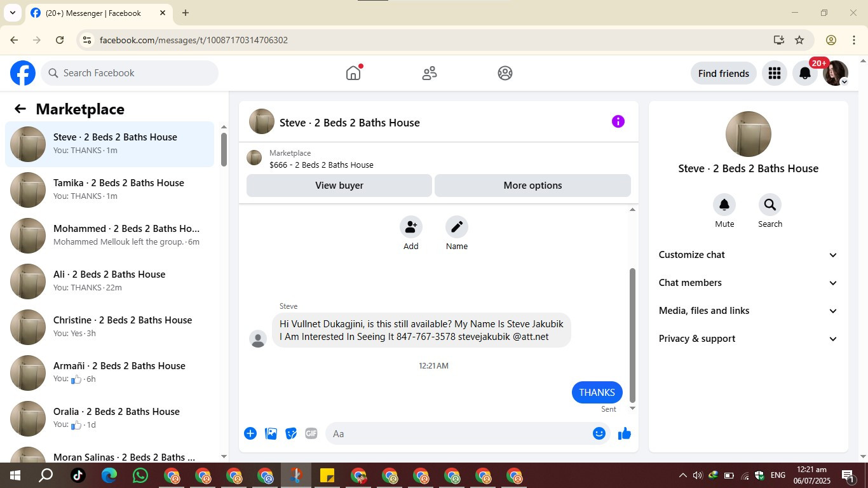Edit the chat name with pencil icon
Viewport: 868px width, 488px height.
[x=456, y=227]
